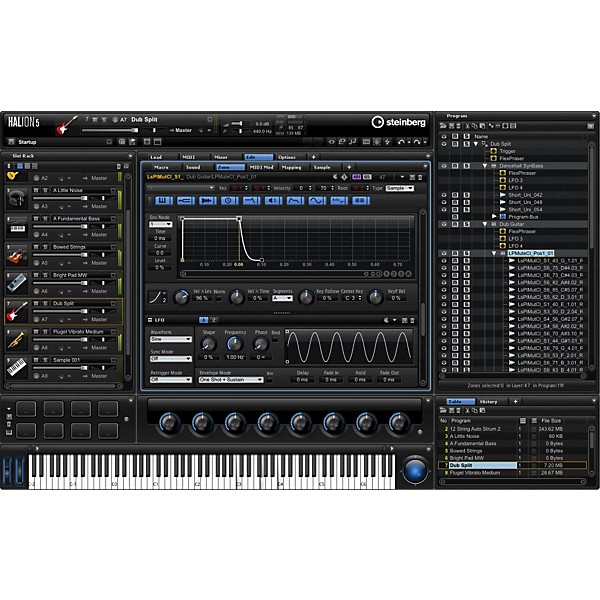This screenshot has height=600, width=600.
Task: Click the electric guitar program icon at top
Action: click(67, 125)
